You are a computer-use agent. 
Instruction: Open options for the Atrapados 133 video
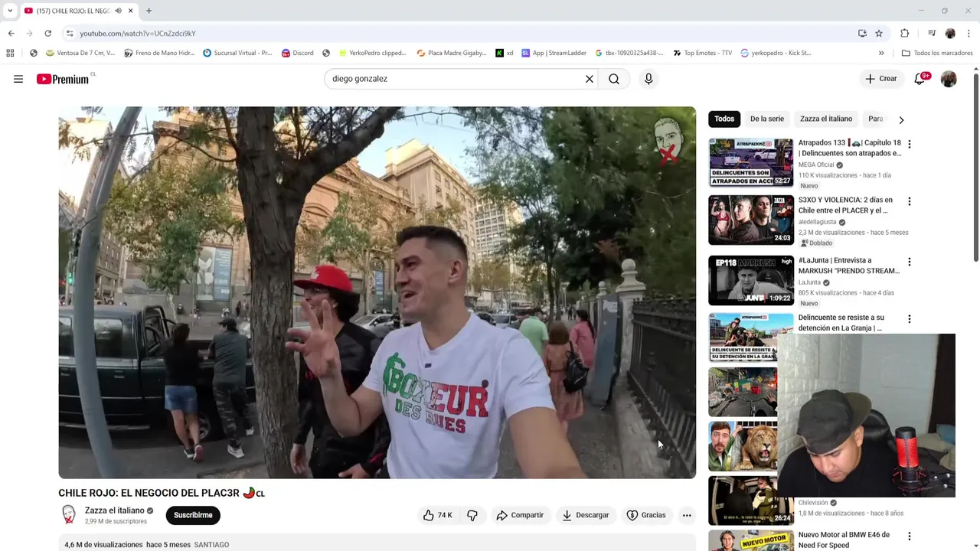pos(910,144)
